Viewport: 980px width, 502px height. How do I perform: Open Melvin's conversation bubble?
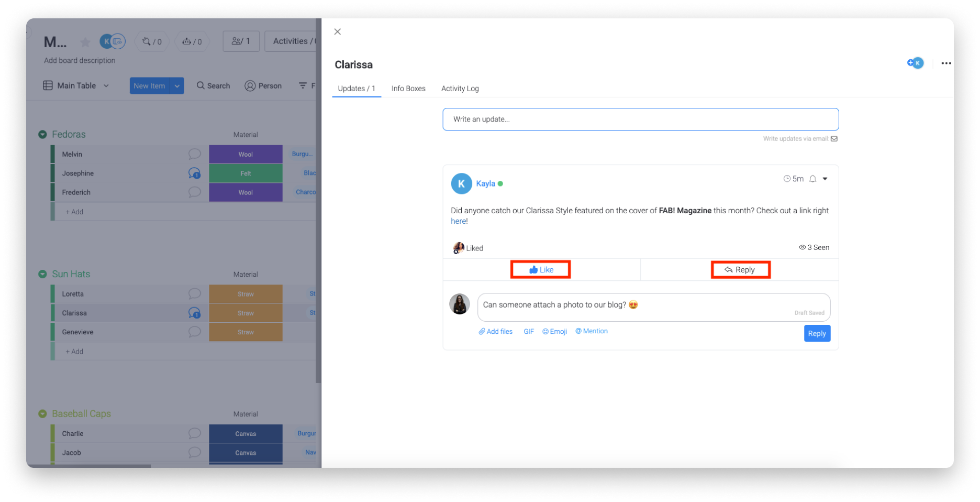click(x=195, y=154)
